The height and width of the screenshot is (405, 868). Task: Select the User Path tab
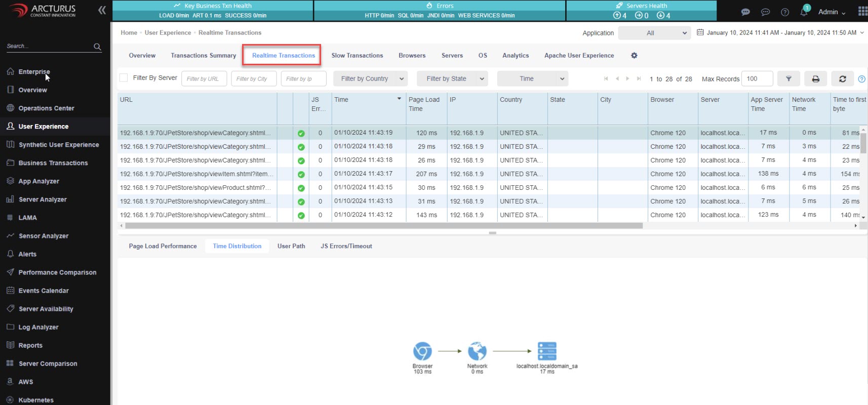tap(291, 247)
